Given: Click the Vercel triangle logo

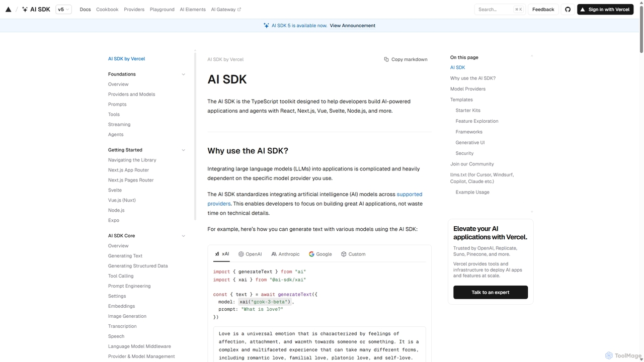Looking at the screenshot, I should click(x=8, y=10).
